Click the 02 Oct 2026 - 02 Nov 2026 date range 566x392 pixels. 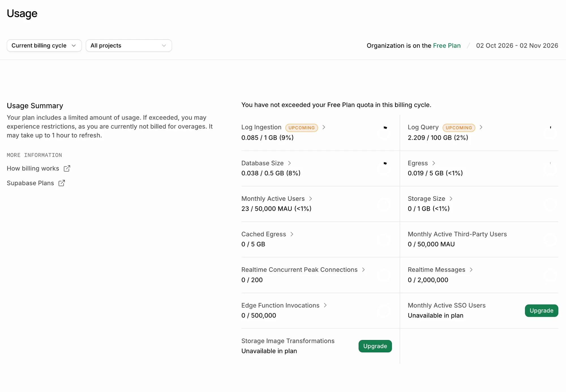pyautogui.click(x=517, y=46)
